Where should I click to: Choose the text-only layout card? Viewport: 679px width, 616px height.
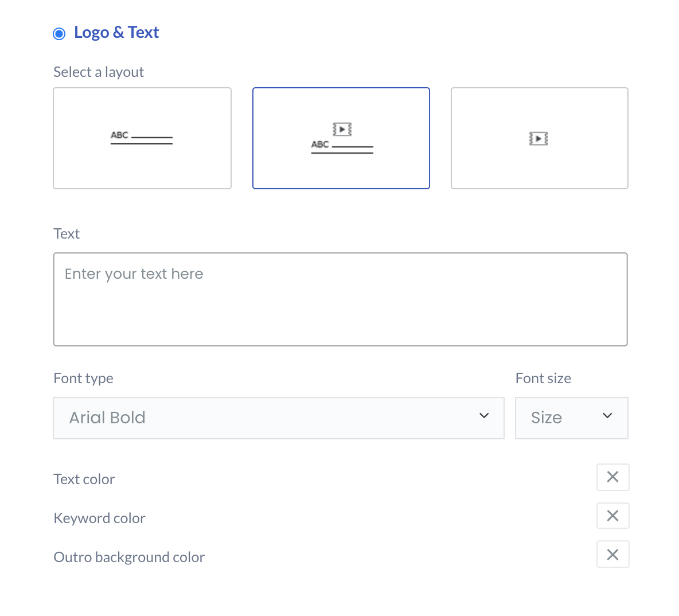142,138
